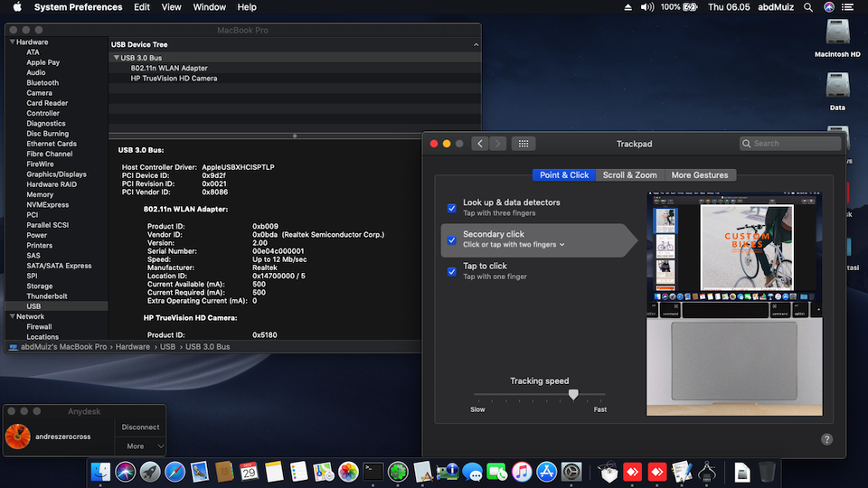Open the App Store from Dock
This screenshot has width=868, height=488.
(x=546, y=471)
